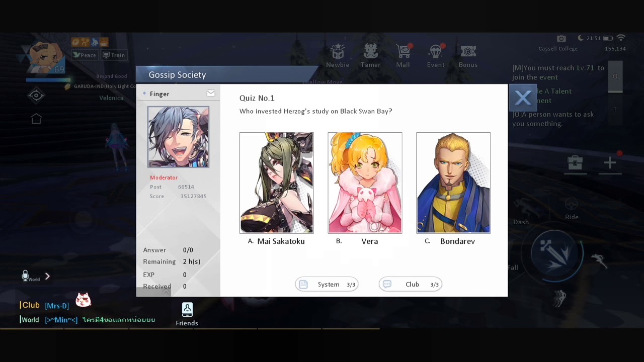Tap the World chat message

click(88, 320)
